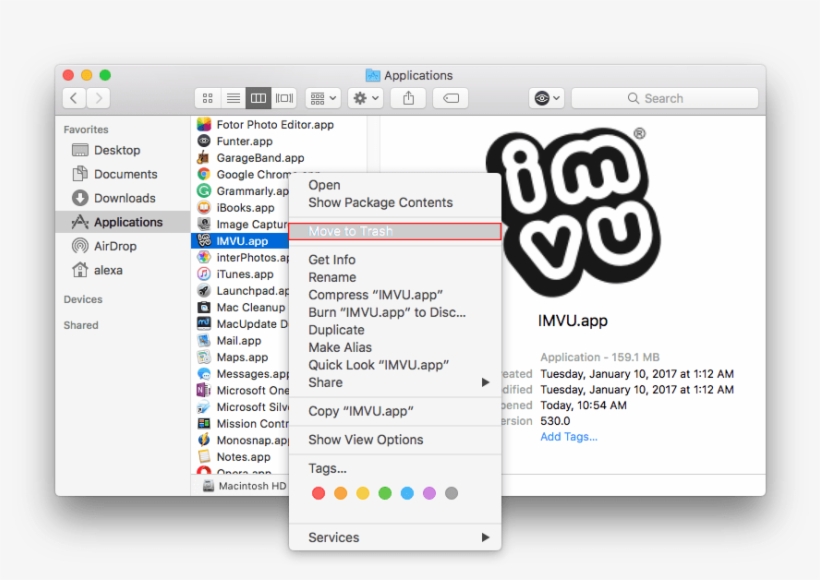Click the Messages app icon
The image size is (820, 580).
pos(204,374)
